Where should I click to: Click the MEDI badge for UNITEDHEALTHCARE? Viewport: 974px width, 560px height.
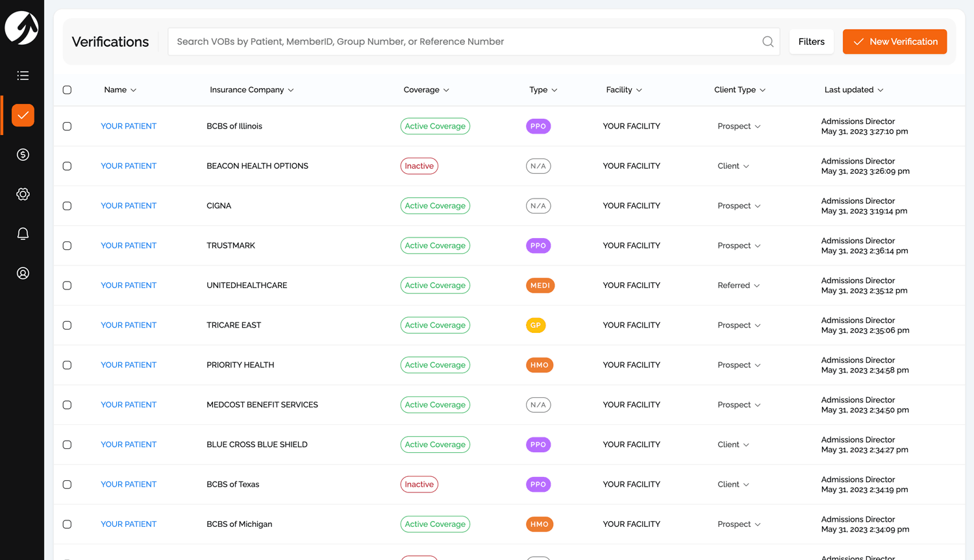click(540, 286)
